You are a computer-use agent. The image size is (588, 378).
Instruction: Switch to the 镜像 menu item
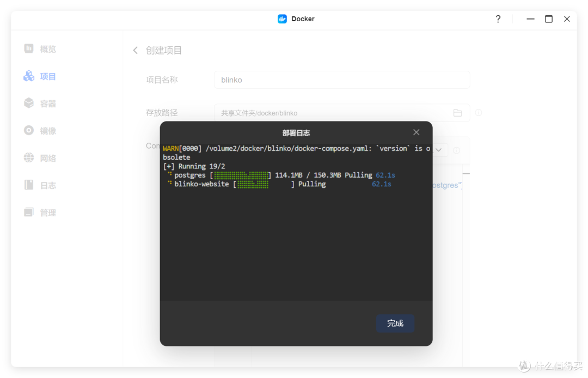[48, 131]
